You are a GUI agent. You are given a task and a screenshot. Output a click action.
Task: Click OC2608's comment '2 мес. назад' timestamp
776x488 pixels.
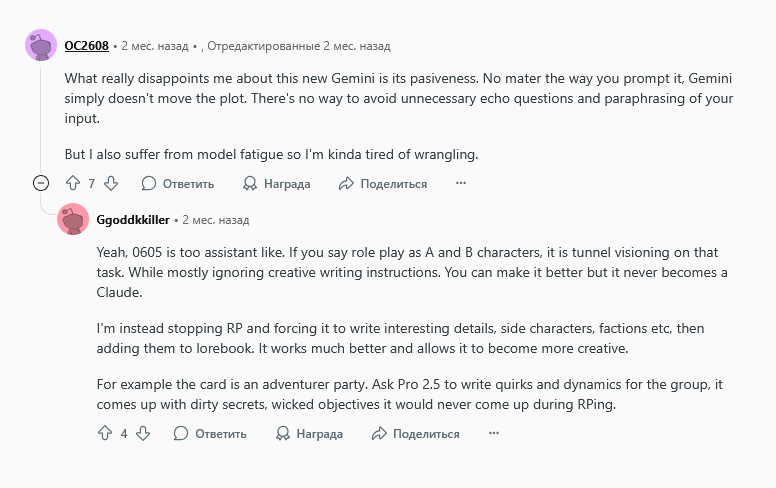coord(155,46)
